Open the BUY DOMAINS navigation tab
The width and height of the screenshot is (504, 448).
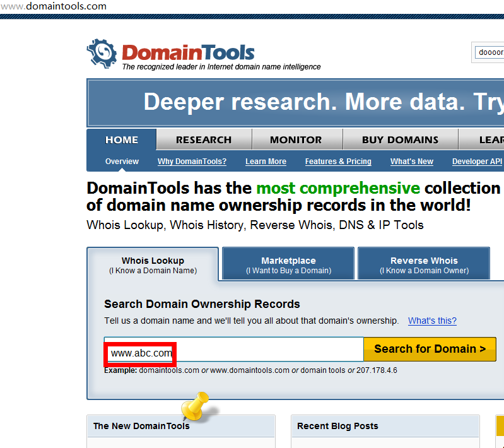400,139
